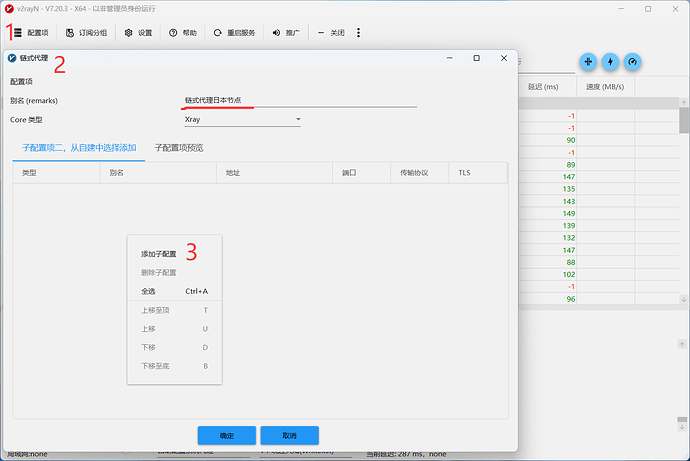Sort main list by 速度 (MB/s) column

click(x=606, y=87)
